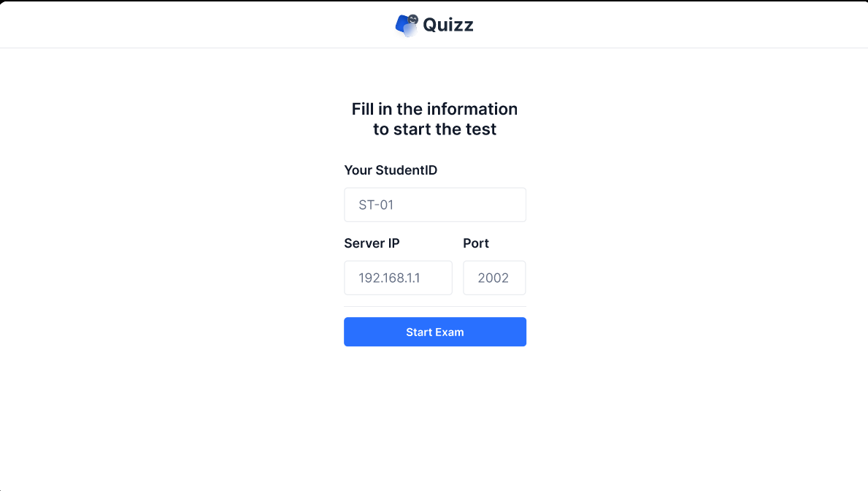
Task: Click the 2002 placeholder in Port
Action: tap(493, 278)
